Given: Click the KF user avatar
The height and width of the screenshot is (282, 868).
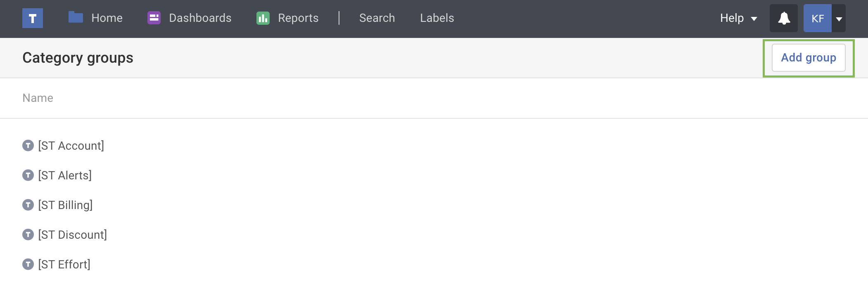Looking at the screenshot, I should [817, 19].
